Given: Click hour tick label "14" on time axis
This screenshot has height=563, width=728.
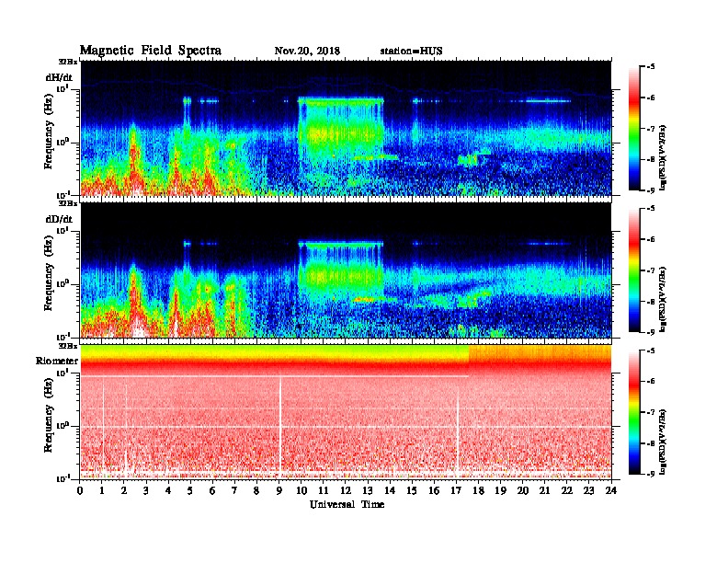Looking at the screenshot, I should pos(390,491).
